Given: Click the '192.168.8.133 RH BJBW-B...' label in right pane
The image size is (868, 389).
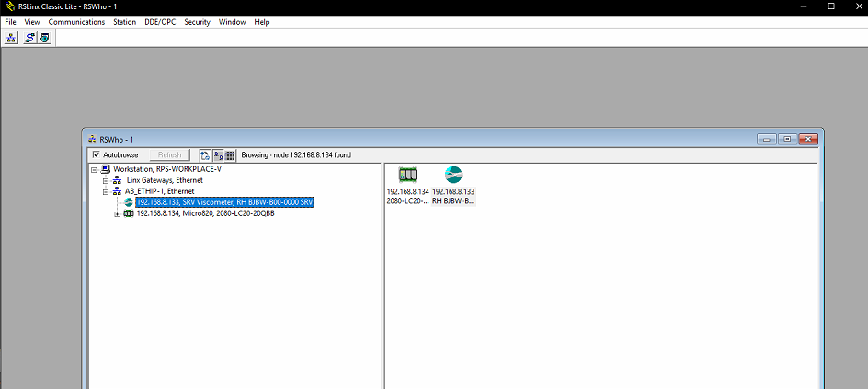Looking at the screenshot, I should (453, 196).
